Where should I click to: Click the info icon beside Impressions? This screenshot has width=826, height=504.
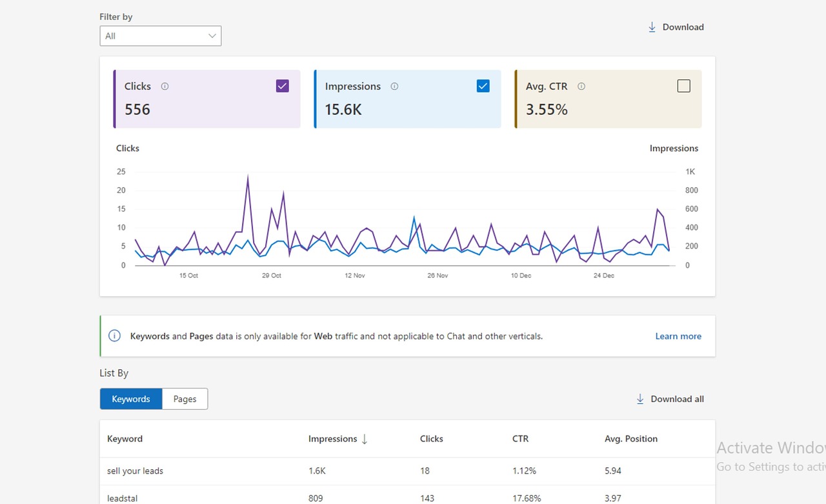coord(394,86)
